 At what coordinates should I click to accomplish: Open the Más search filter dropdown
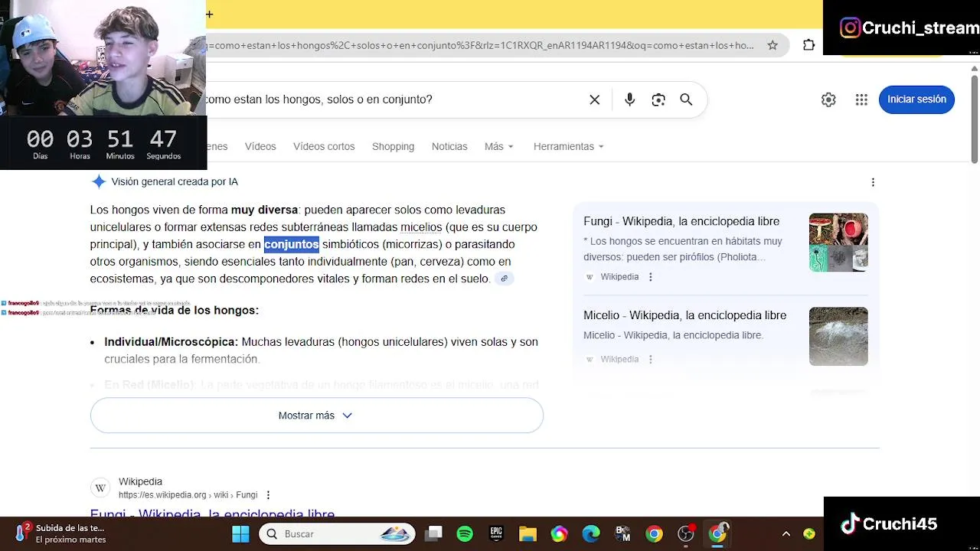[x=499, y=146]
